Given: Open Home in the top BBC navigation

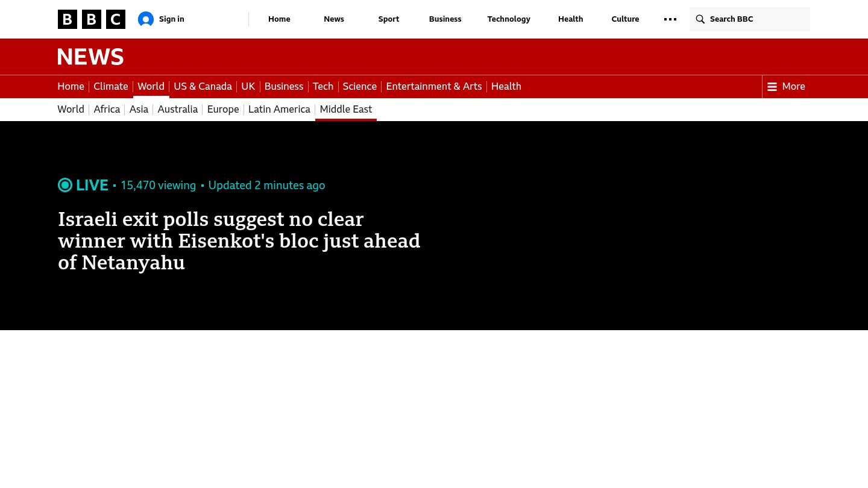Looking at the screenshot, I should point(279,19).
